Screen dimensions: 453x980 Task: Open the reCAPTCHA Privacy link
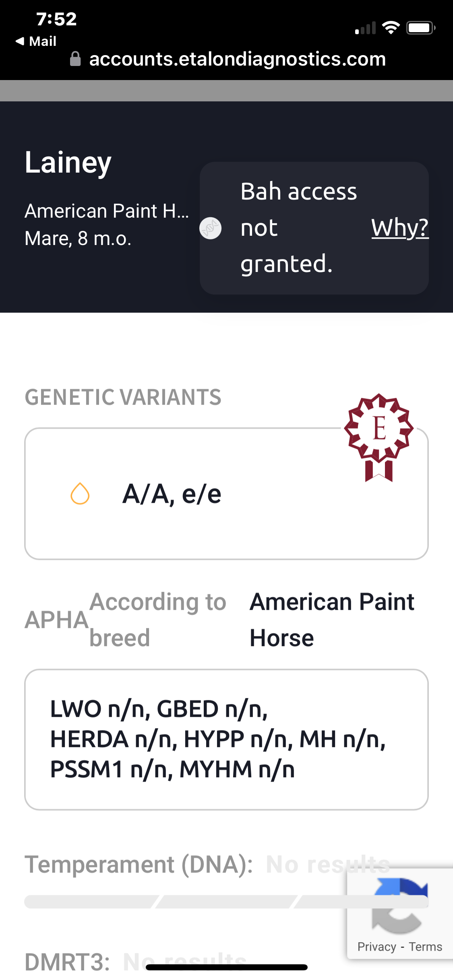coord(377,947)
